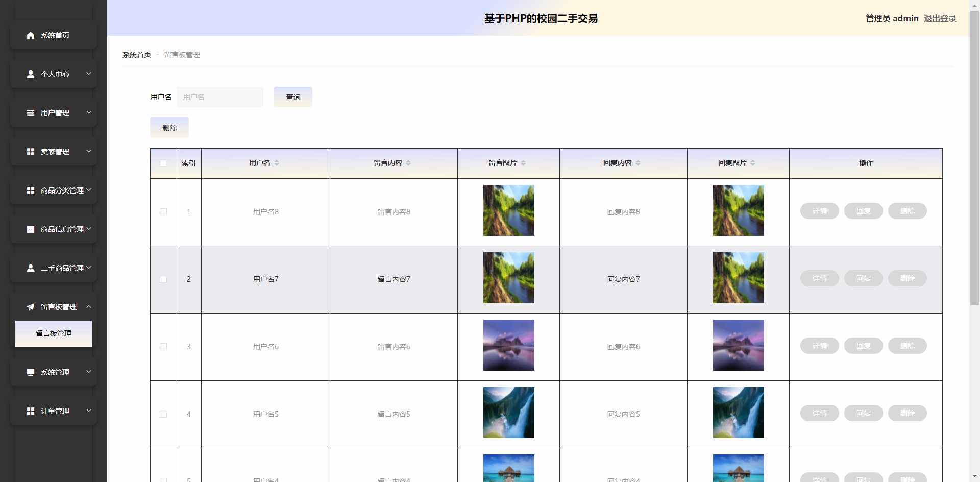Open the 留言板管理 submenu item
This screenshot has height=482, width=980.
[54, 333]
